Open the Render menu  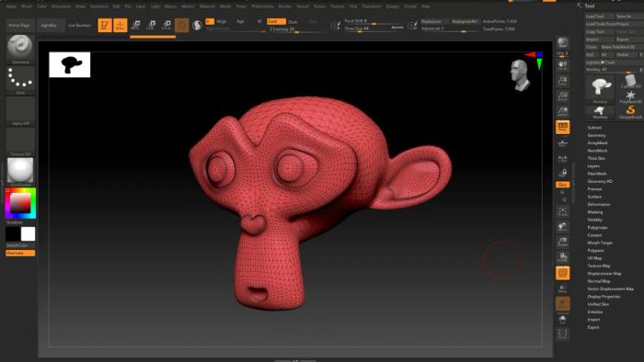coord(284,6)
